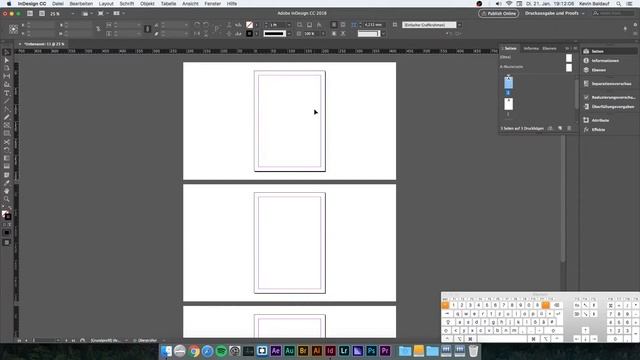Screen dimensions: 640x360
Task: Open the Layout menu
Action: [106, 4]
